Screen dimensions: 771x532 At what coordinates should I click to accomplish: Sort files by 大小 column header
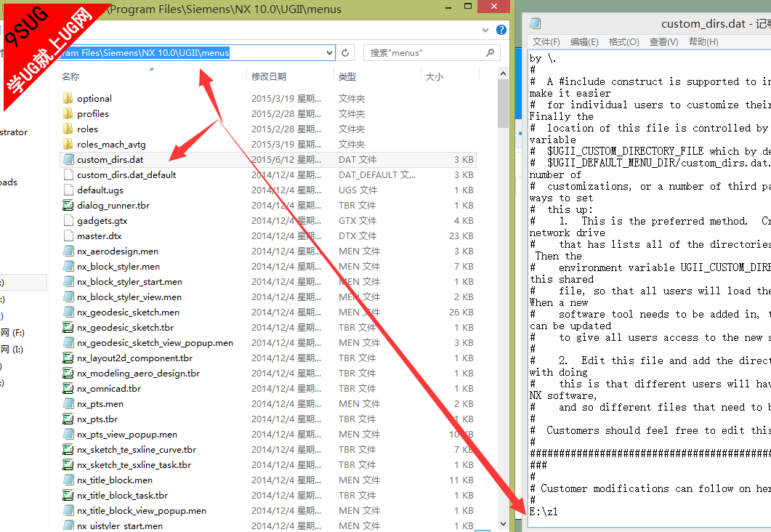tap(434, 77)
